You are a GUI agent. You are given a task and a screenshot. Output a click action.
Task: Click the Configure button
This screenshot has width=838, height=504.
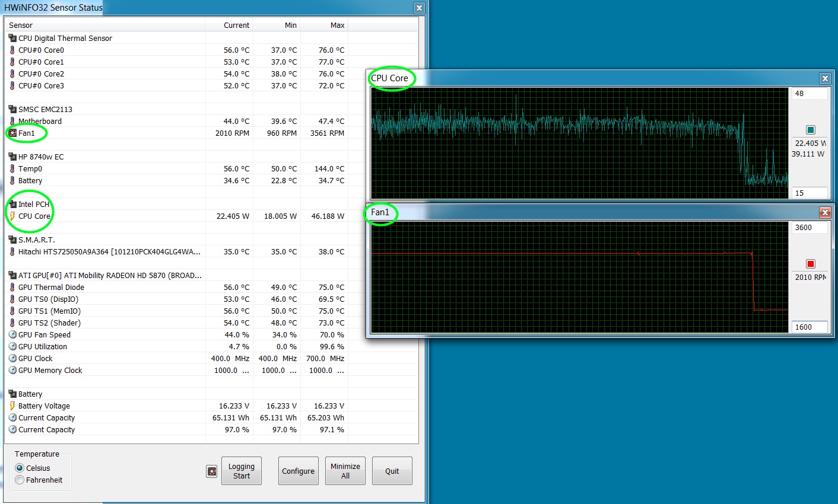tap(298, 471)
